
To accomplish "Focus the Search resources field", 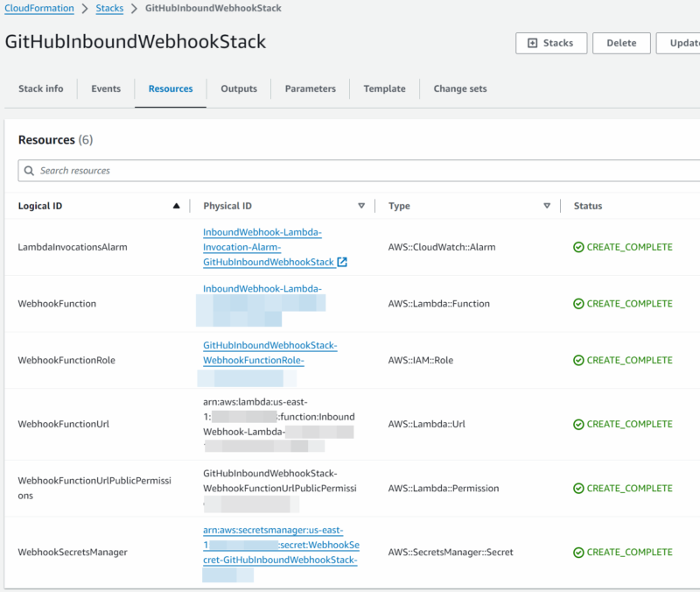I will (359, 171).
